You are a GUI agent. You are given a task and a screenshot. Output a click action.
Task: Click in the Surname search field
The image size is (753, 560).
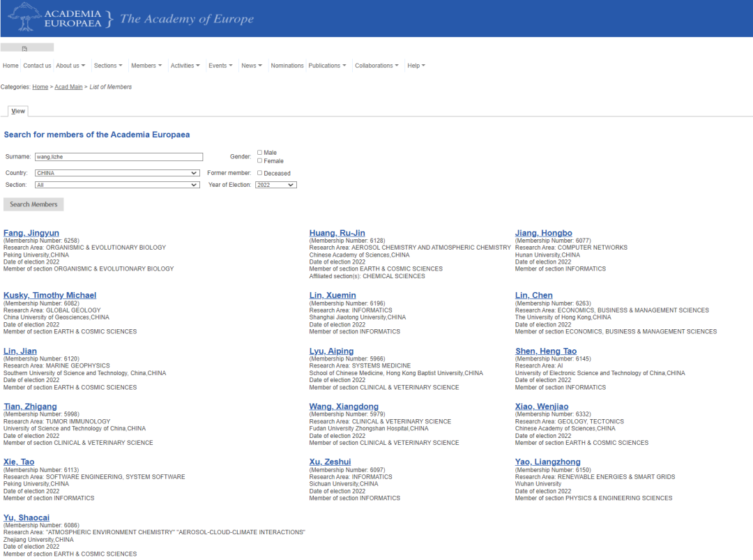tap(119, 157)
